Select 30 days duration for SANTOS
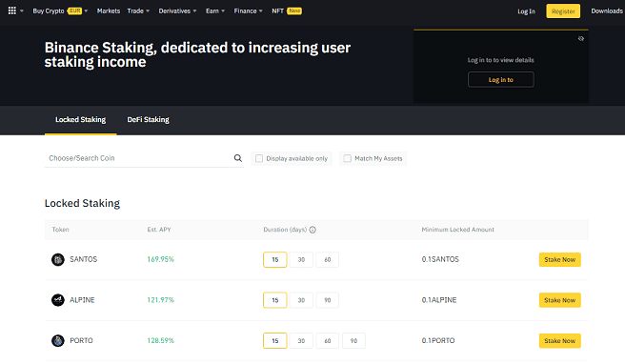The height and width of the screenshot is (364, 625). point(301,259)
